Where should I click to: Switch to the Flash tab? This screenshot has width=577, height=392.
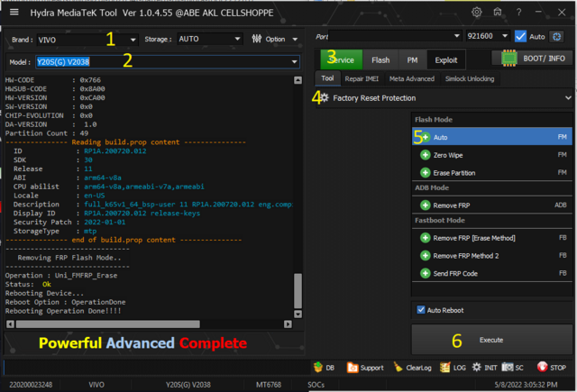click(380, 59)
